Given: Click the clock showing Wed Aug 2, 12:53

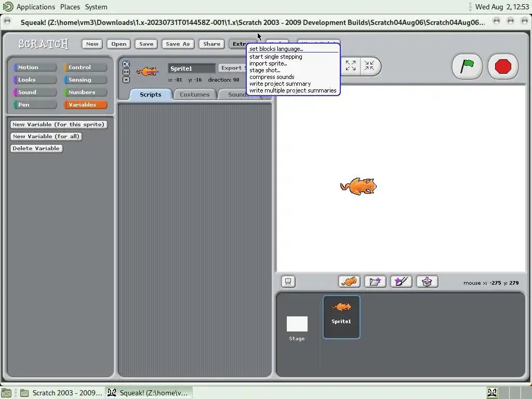Looking at the screenshot, I should point(502,7).
